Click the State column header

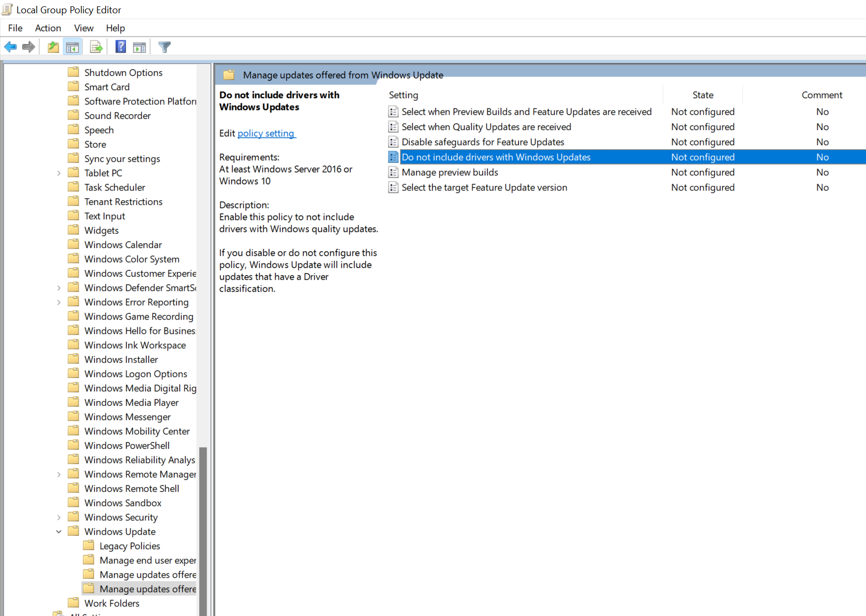(x=702, y=95)
